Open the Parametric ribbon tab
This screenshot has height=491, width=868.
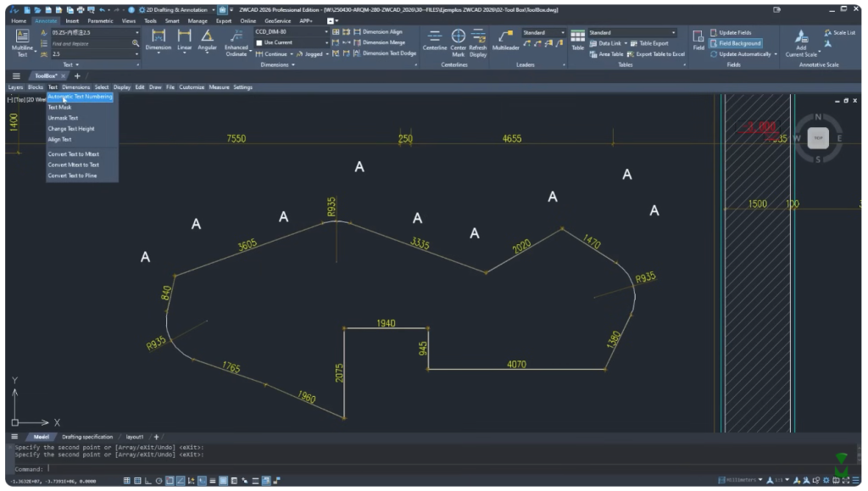click(100, 21)
